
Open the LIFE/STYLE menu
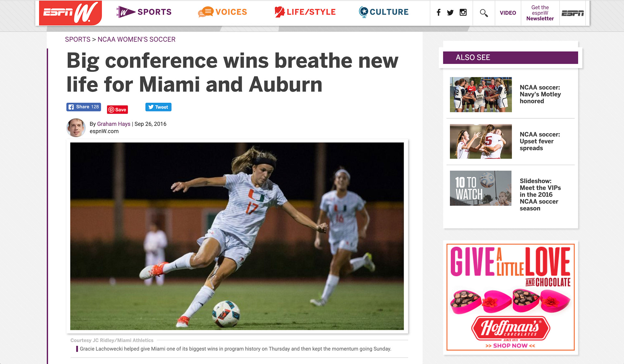click(305, 12)
